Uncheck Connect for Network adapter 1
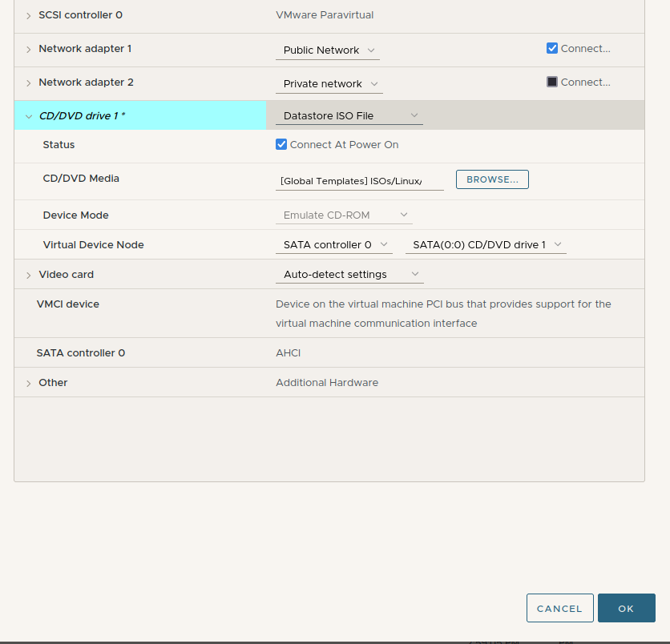 (x=552, y=48)
